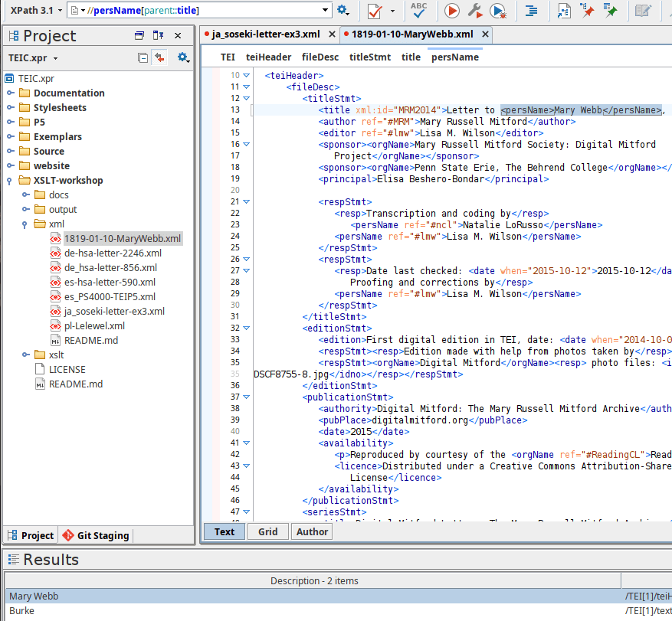
Task: Select the Source folder
Action: pos(49,151)
